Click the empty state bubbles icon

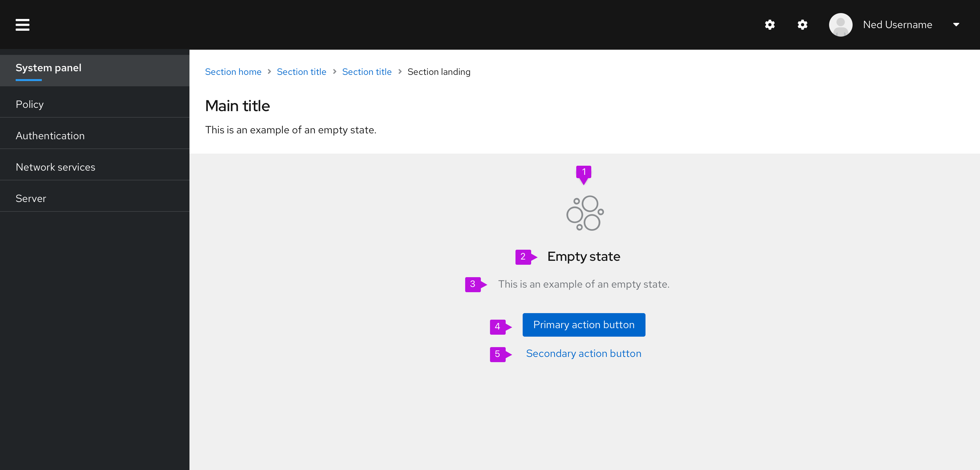[585, 213]
